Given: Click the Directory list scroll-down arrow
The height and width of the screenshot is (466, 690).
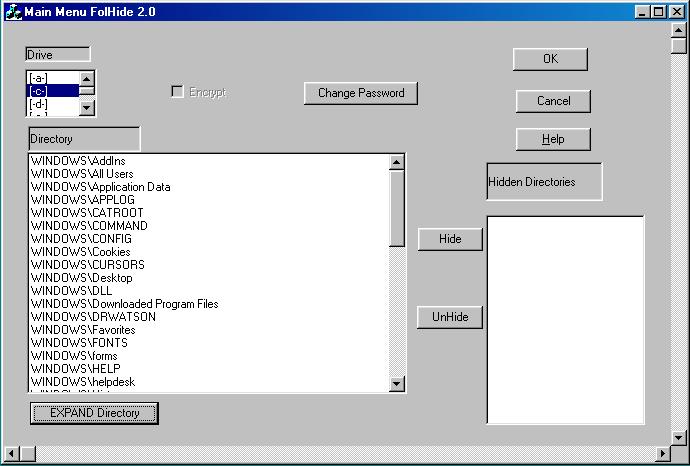Looking at the screenshot, I should (396, 384).
